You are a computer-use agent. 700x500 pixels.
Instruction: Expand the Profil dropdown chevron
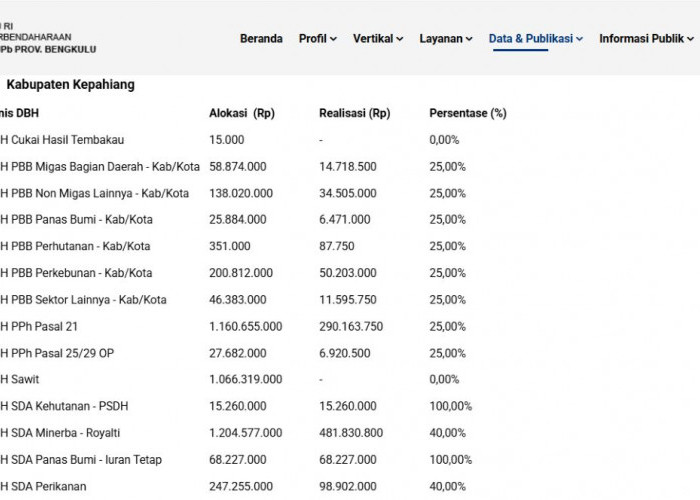(333, 39)
